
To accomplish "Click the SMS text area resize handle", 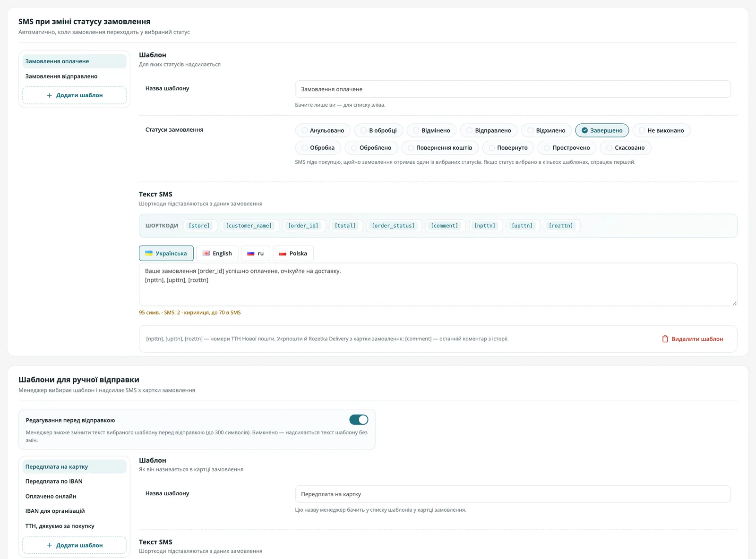I will click(734, 303).
